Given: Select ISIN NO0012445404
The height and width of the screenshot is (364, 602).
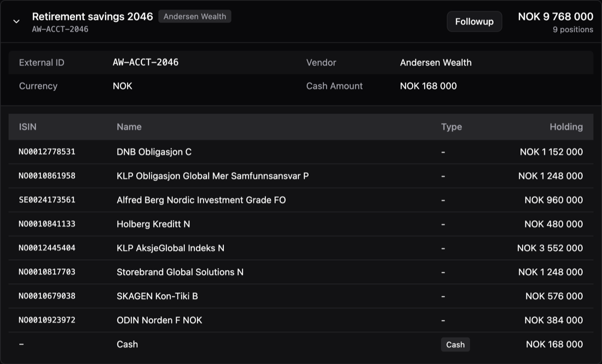Looking at the screenshot, I should 47,248.
